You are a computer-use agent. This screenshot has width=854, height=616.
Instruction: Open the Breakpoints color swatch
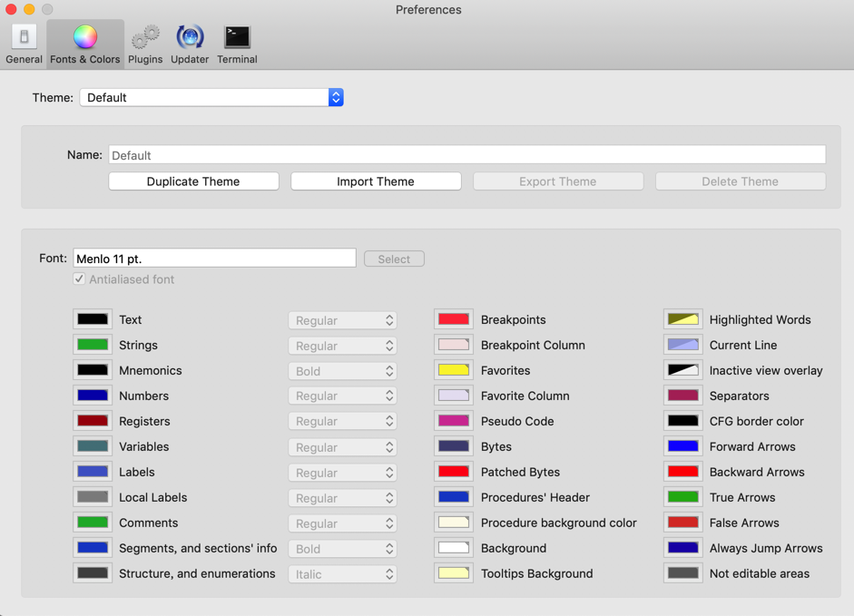click(454, 319)
